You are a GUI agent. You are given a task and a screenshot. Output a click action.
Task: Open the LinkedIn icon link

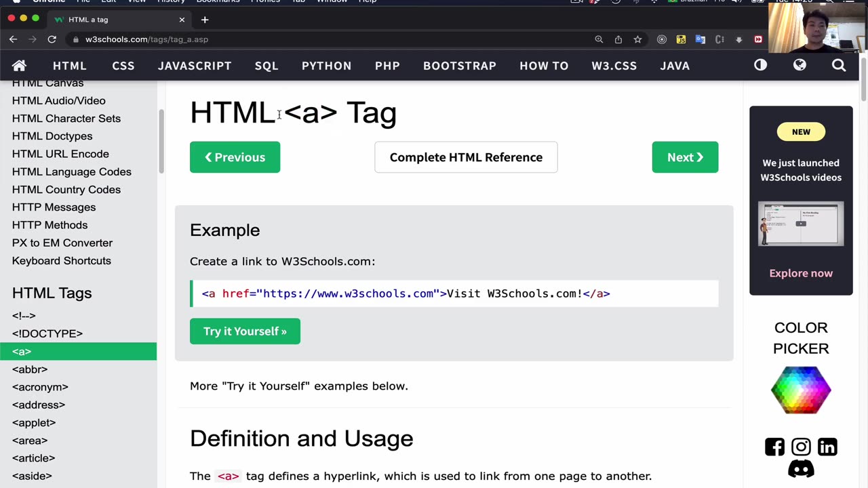(827, 447)
